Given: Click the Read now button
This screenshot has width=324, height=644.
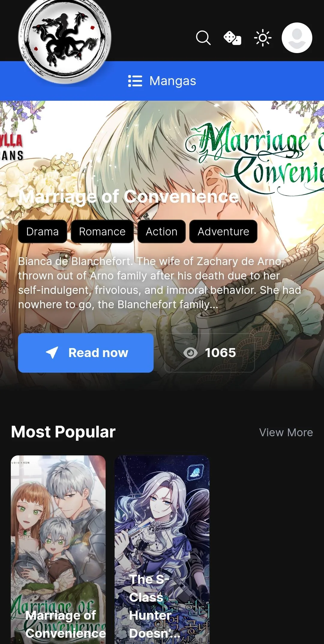Looking at the screenshot, I should tap(86, 353).
